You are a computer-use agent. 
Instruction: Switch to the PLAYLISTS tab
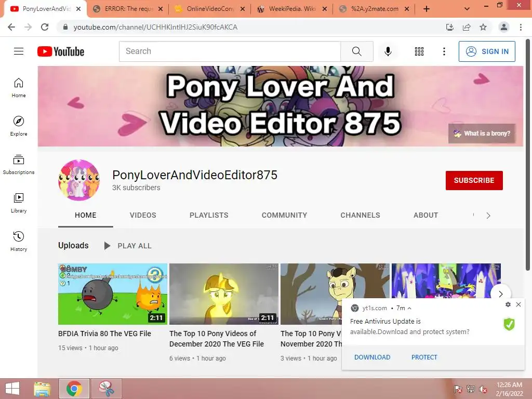209,215
